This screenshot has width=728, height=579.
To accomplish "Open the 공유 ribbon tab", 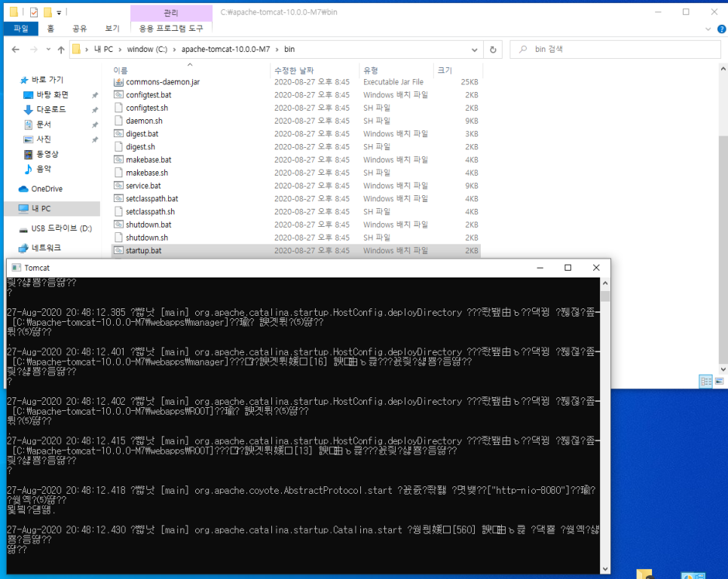I will [79, 29].
